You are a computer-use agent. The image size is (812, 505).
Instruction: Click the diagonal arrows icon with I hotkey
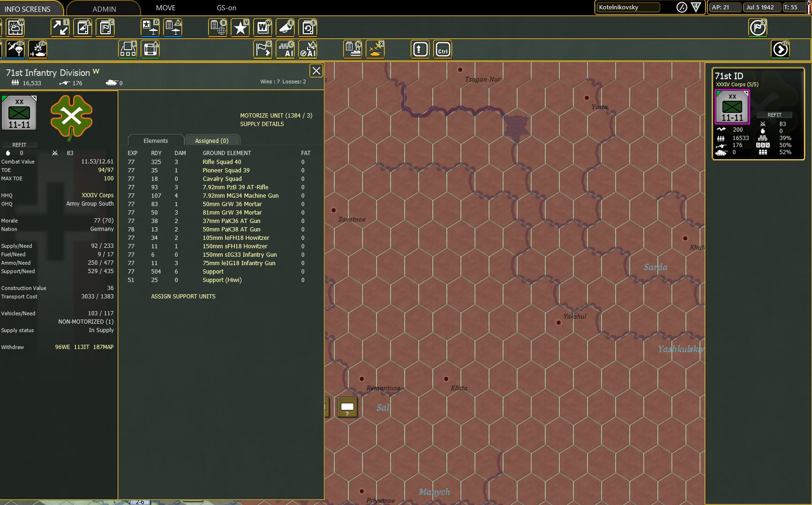coord(60,28)
